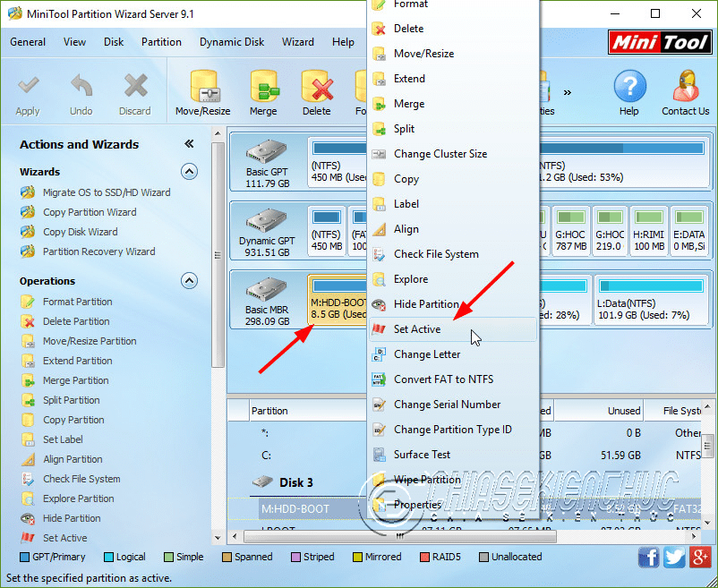718x588 pixels.
Task: Open the Facebook page icon
Action: tap(649, 558)
